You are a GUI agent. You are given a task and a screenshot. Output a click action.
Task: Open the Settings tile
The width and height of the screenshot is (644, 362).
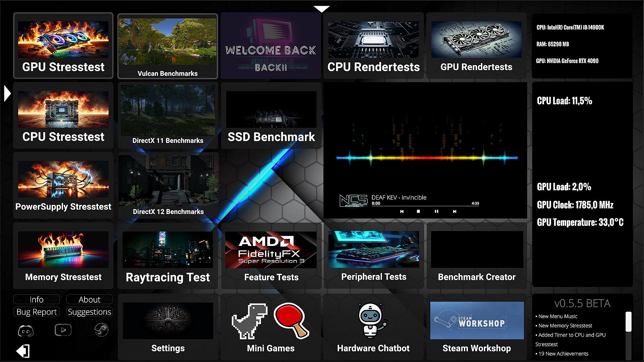coord(168,327)
